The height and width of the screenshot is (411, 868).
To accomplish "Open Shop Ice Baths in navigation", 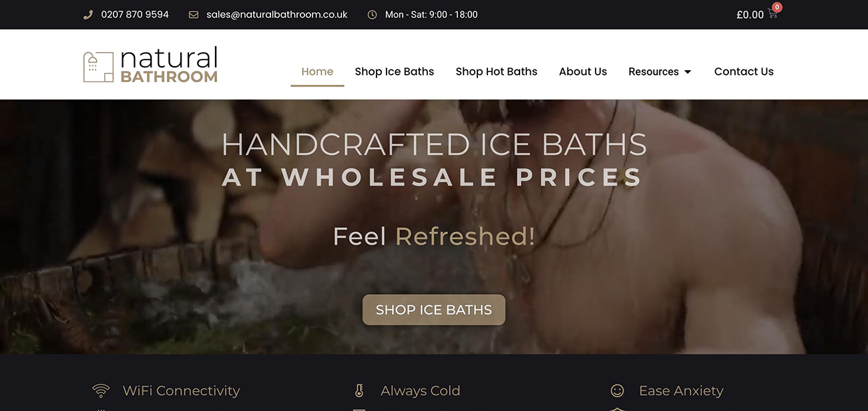I will pos(395,72).
